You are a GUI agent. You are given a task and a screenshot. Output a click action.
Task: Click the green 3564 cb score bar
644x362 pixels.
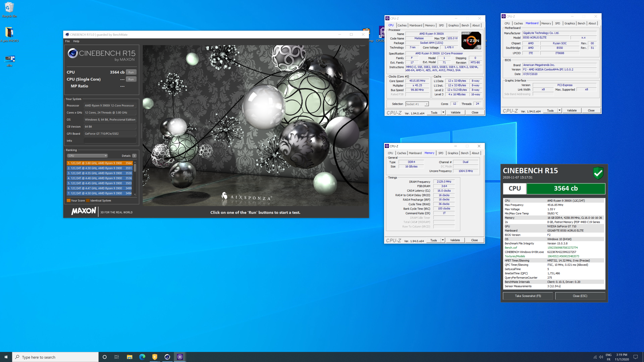(x=566, y=188)
